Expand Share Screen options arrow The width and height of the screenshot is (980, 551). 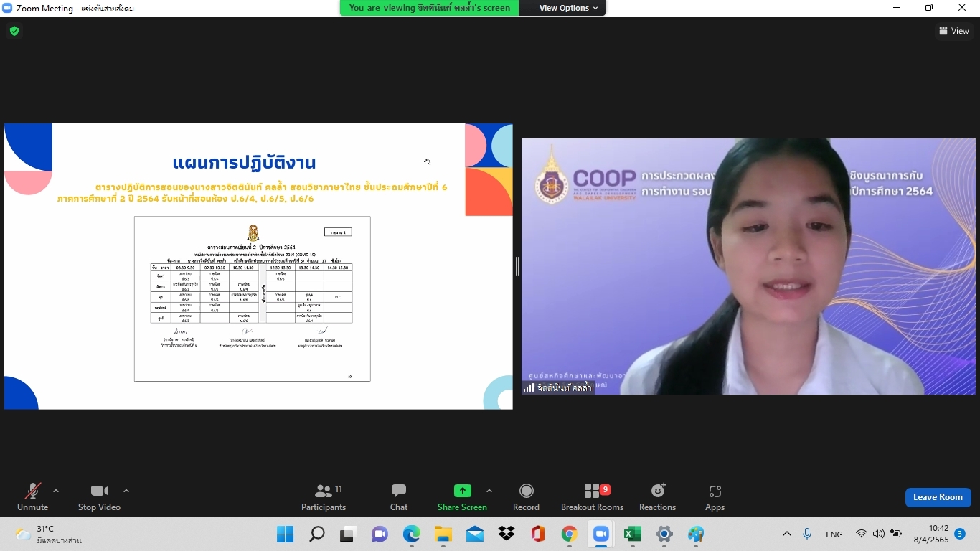pyautogui.click(x=489, y=491)
